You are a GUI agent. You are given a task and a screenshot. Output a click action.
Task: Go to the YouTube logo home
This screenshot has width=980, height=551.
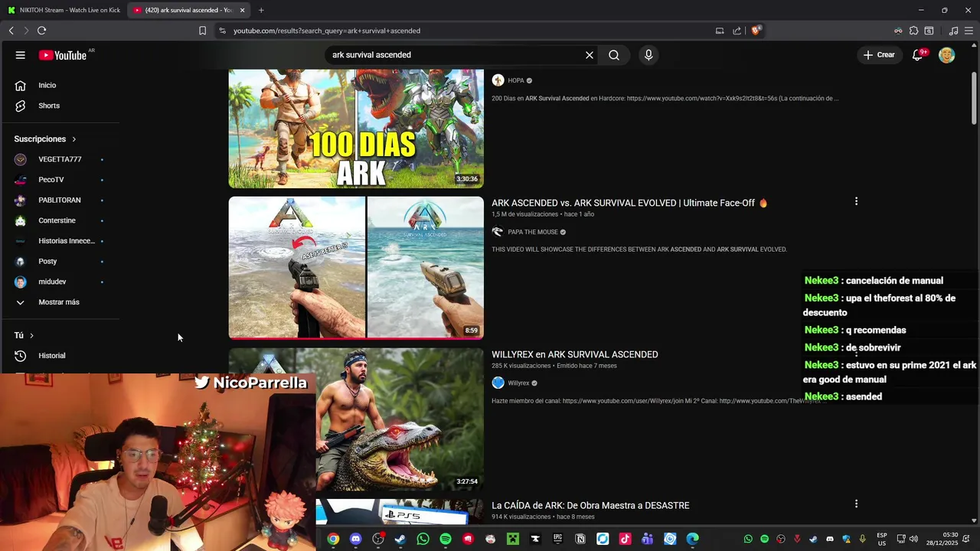point(63,55)
